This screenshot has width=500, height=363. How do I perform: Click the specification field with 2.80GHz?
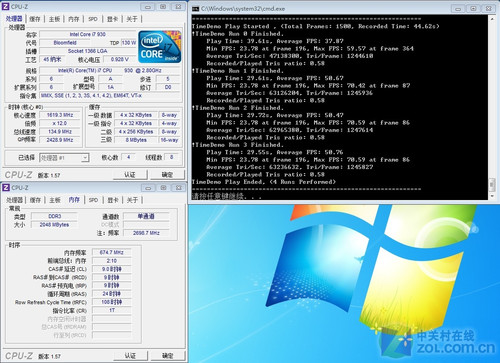click(110, 71)
